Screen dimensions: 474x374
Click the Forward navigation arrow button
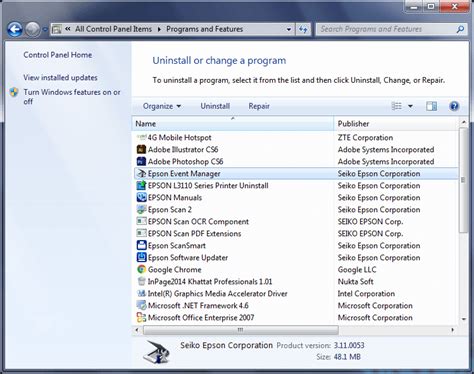pyautogui.click(x=33, y=29)
